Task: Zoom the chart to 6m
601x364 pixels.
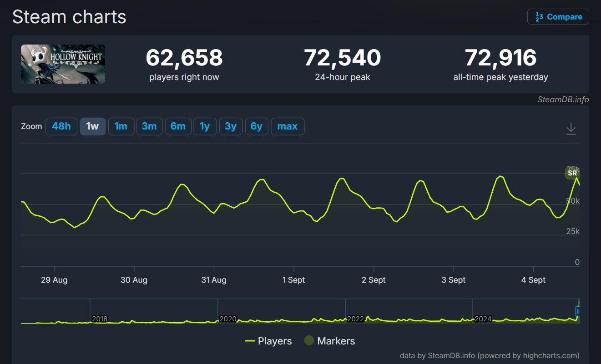Action: point(178,126)
